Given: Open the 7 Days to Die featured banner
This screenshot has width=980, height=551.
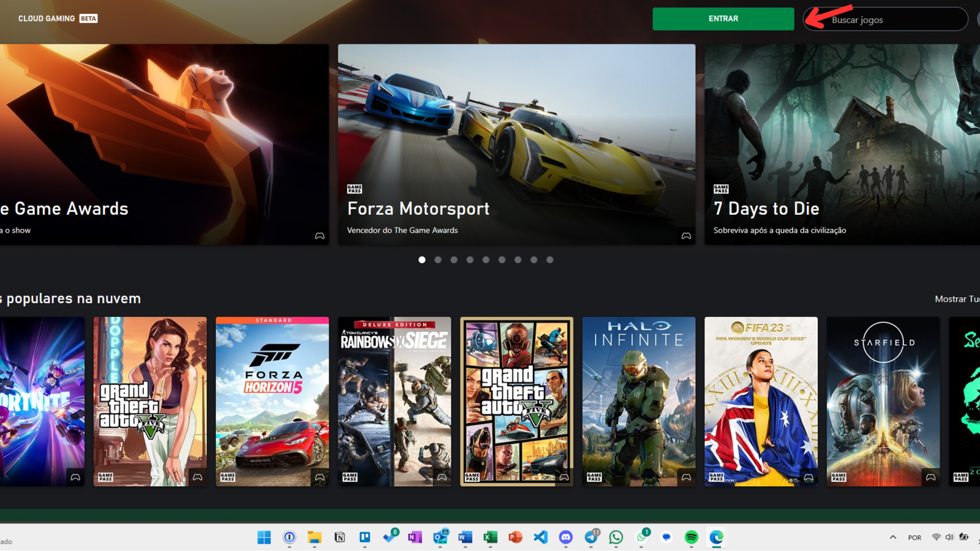Looking at the screenshot, I should [842, 144].
